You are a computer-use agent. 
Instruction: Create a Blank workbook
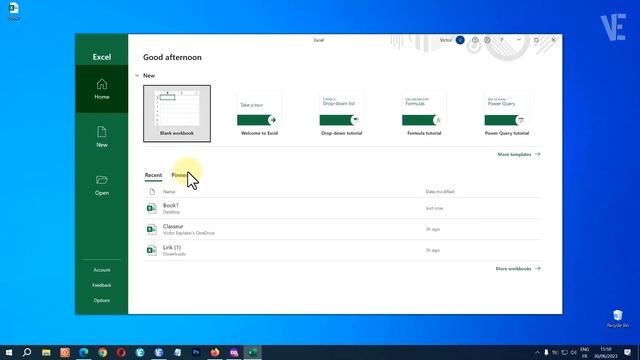[177, 113]
